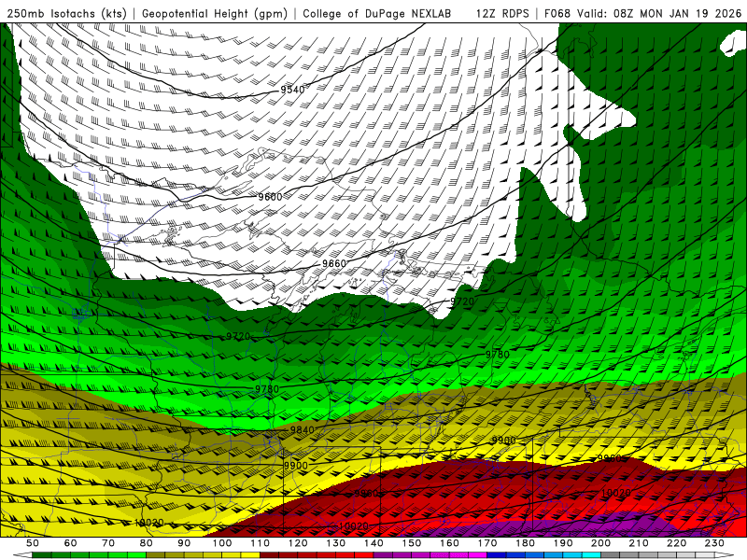747x560 pixels.
Task: Click the western 9720 contour label
Action: click(238, 336)
